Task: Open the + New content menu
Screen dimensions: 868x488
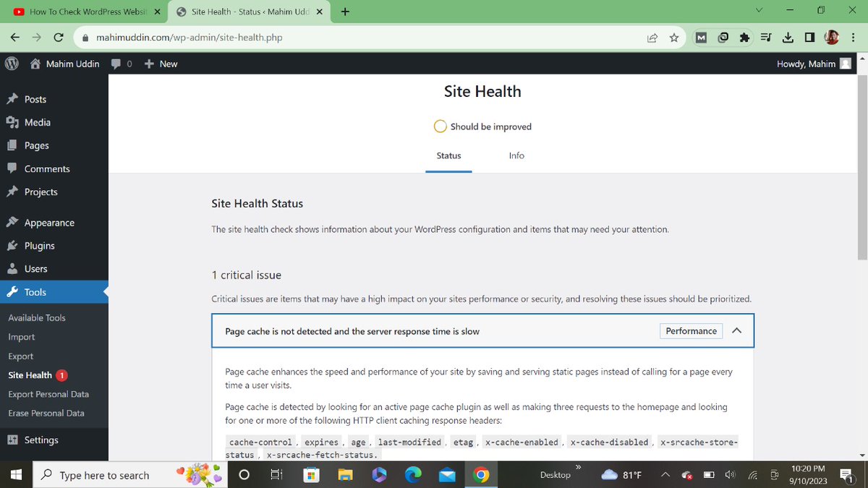Action: click(161, 64)
